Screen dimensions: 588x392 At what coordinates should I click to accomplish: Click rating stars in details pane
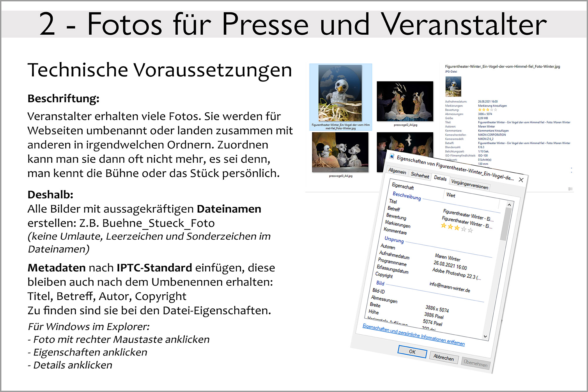tap(487, 110)
